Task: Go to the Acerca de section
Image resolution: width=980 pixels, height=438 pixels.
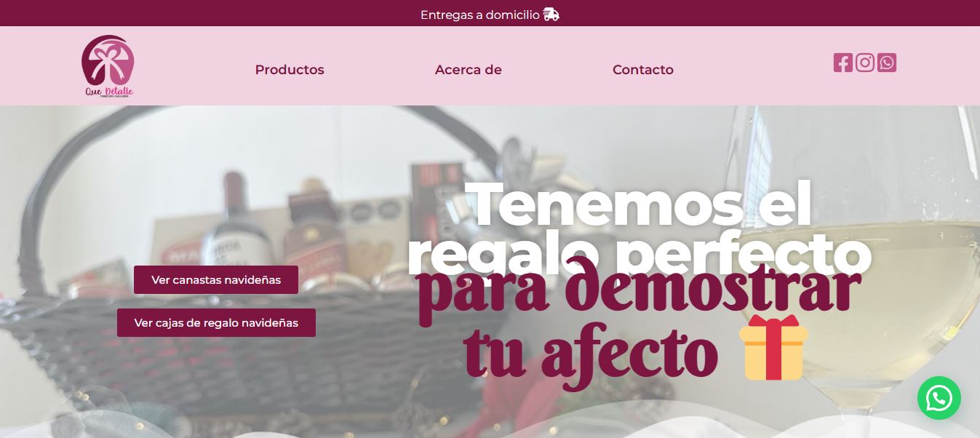Action: 469,70
